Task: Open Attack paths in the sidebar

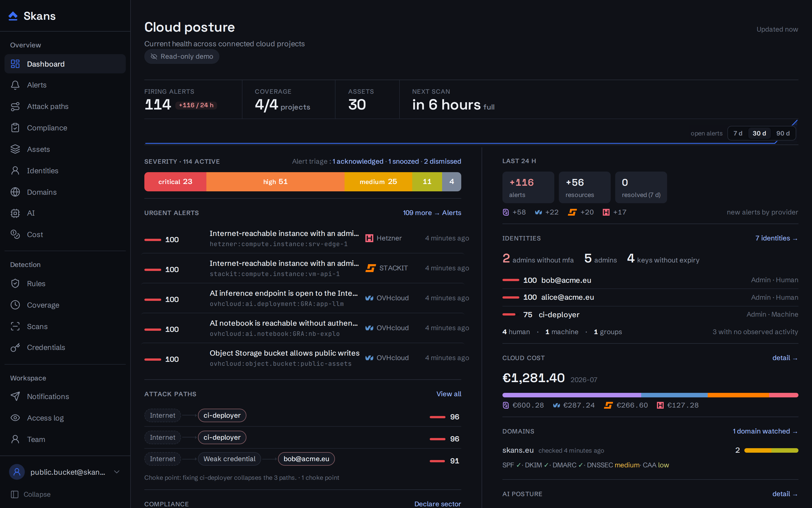Action: pos(65,106)
